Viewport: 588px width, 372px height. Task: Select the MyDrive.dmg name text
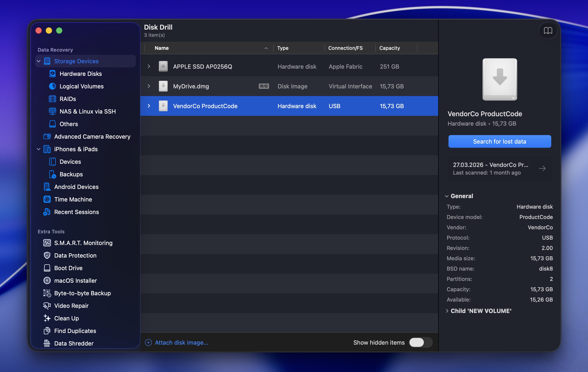tap(191, 86)
